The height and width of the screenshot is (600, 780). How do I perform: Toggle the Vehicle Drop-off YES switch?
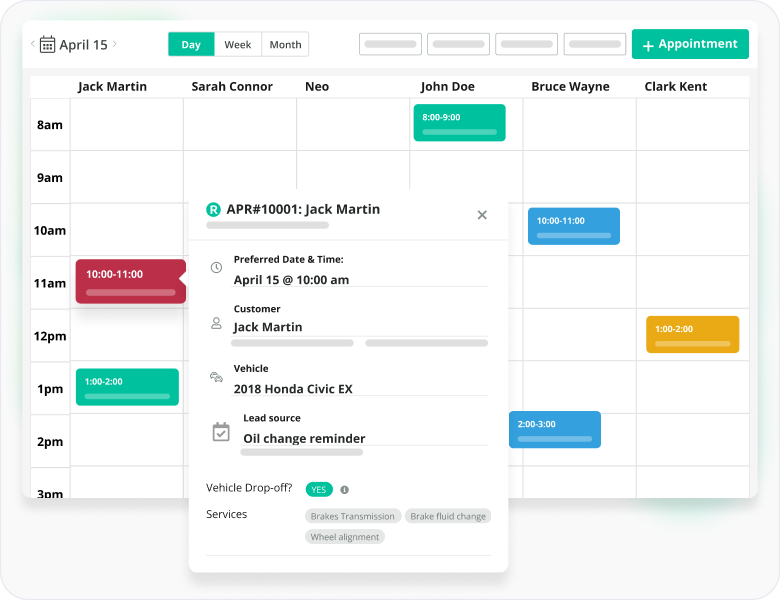[319, 490]
